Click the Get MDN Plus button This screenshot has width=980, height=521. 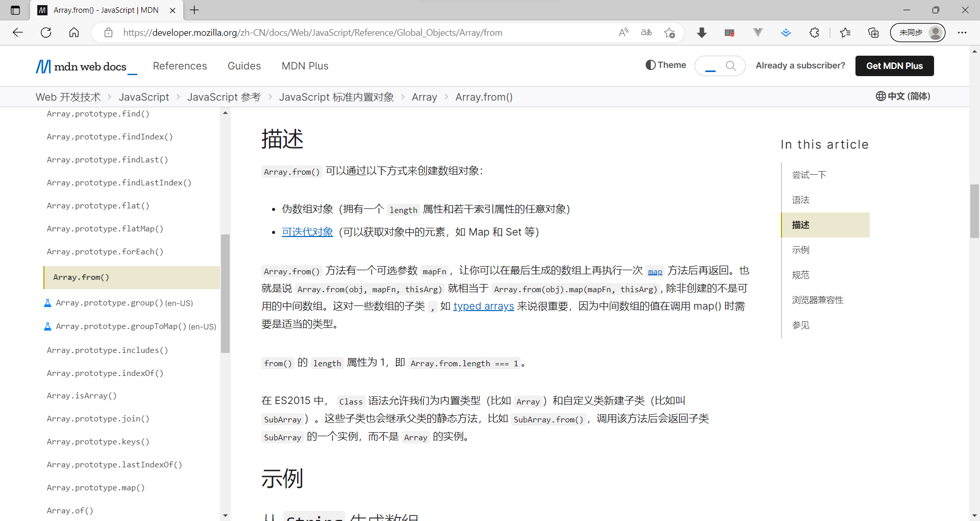point(894,66)
